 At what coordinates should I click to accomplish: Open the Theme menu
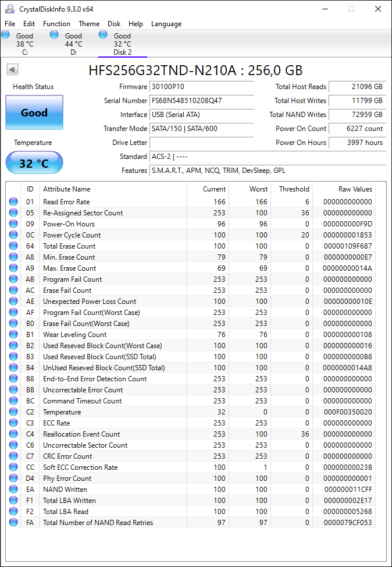click(x=89, y=24)
